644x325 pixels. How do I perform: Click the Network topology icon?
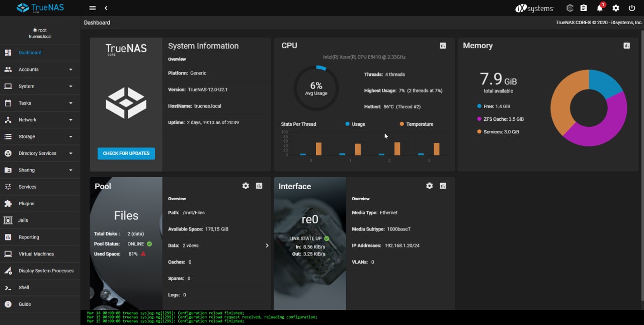click(8, 120)
